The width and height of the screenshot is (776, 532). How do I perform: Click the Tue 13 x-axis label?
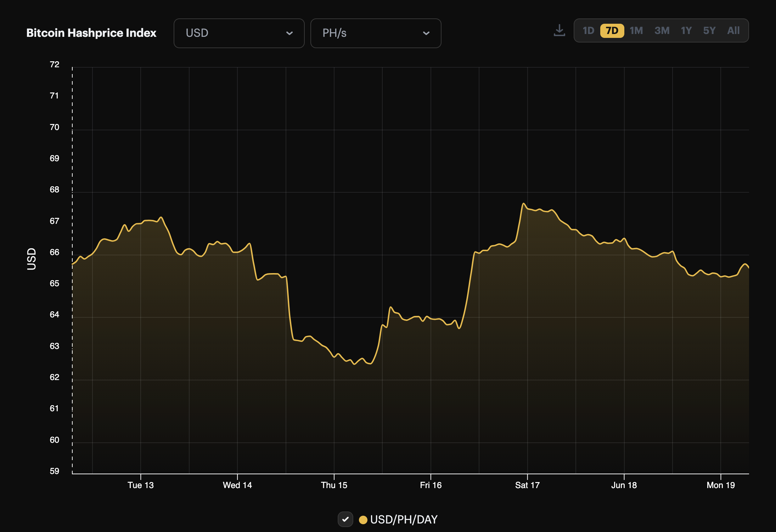point(141,485)
